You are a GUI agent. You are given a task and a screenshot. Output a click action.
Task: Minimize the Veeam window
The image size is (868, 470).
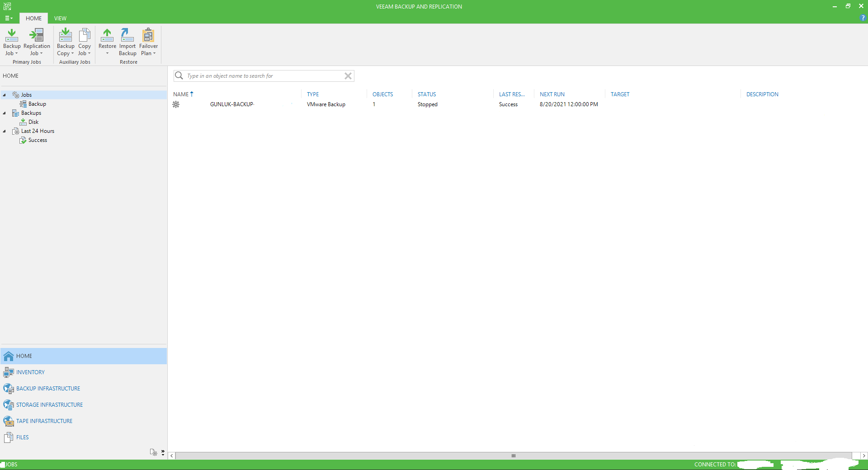tap(835, 6)
